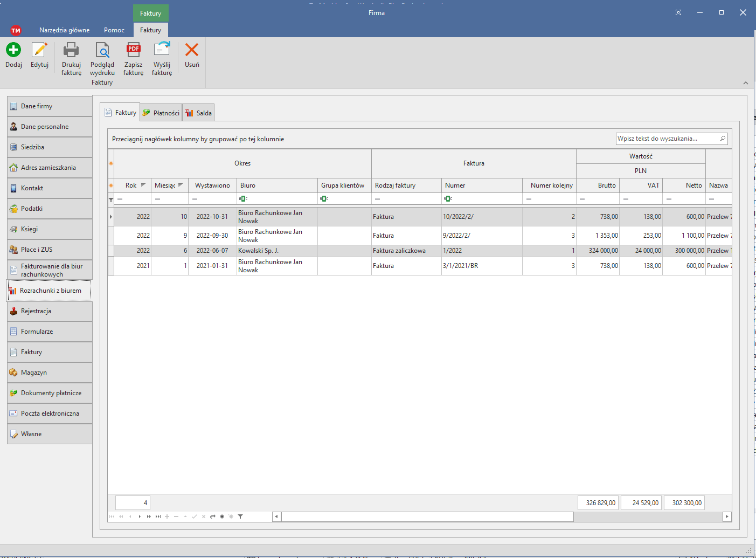
Task: Collapse the ribbon with the chevron arrow
Action: click(745, 83)
